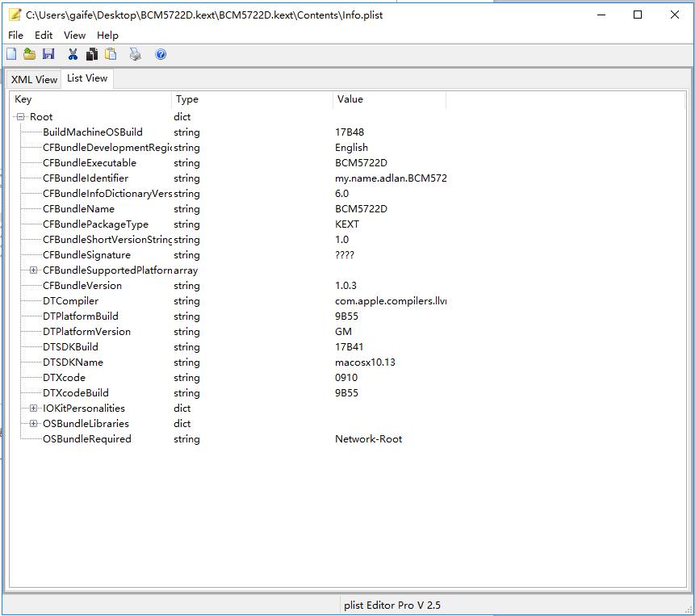Click the New file toolbar icon
This screenshot has height=616, width=695.
coord(11,54)
